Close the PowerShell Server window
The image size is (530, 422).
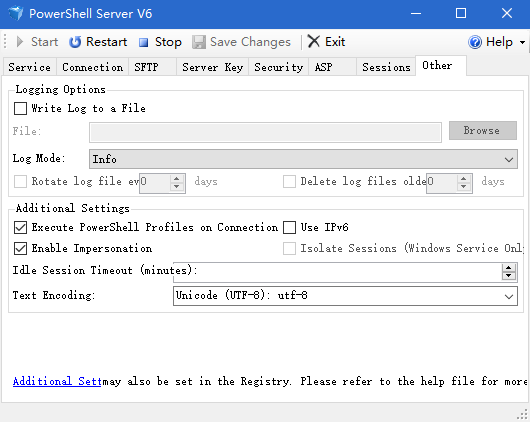point(507,14)
